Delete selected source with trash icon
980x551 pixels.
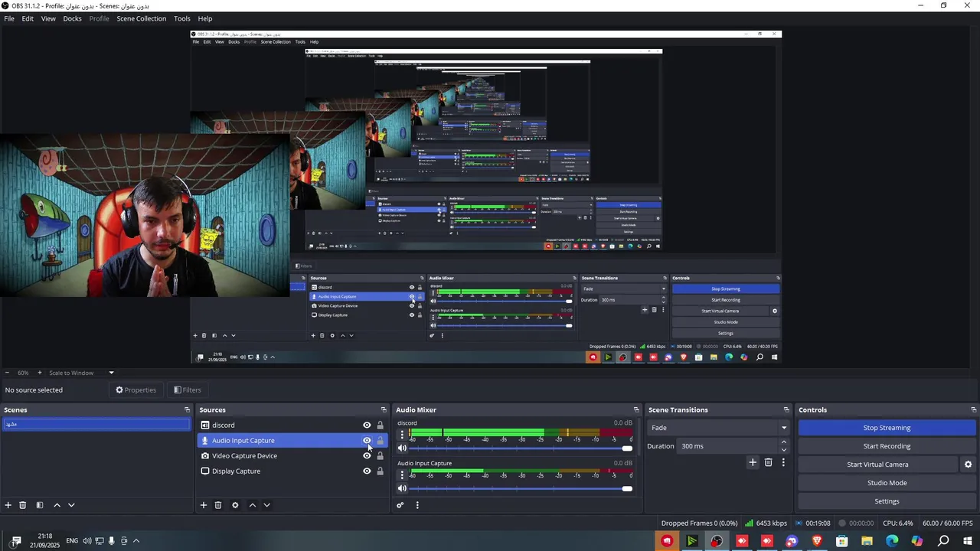218,505
